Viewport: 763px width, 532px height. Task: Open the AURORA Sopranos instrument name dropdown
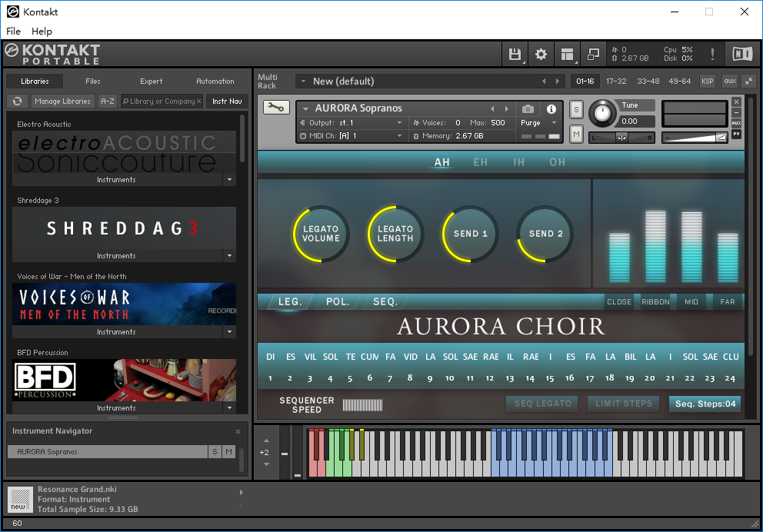(x=305, y=109)
